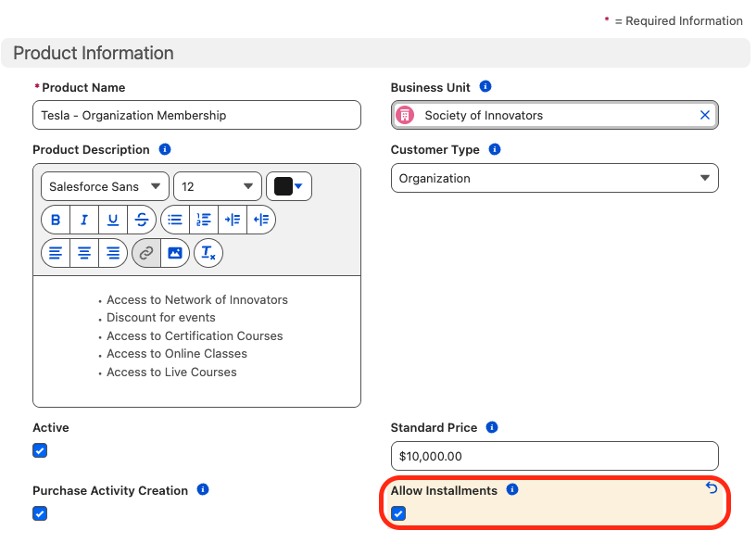
Task: Click in the Business Unit lookup field
Action: click(554, 115)
